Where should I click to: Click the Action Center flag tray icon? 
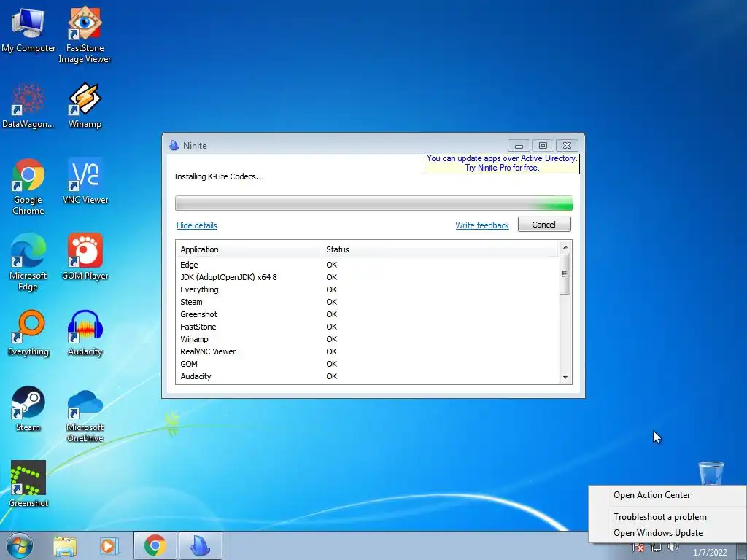tap(639, 548)
